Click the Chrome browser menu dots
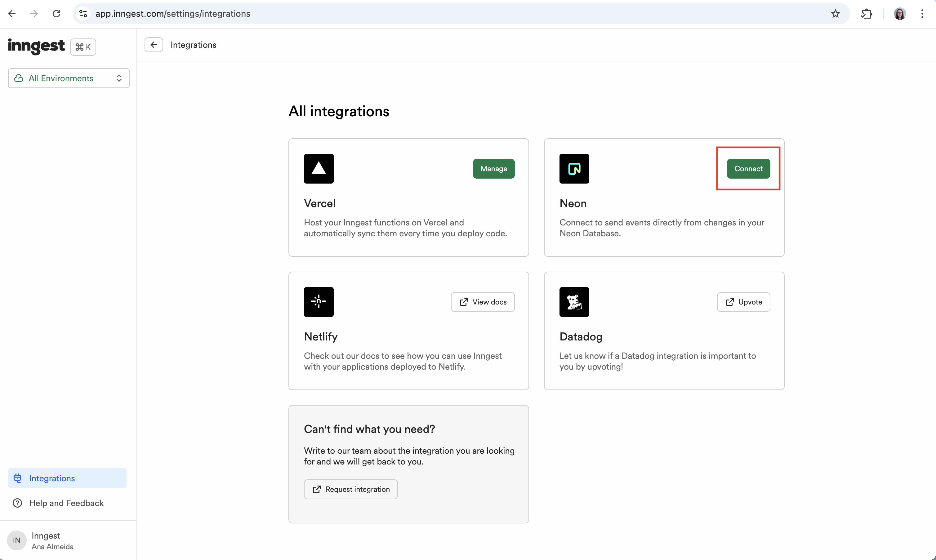The width and height of the screenshot is (936, 560). click(922, 14)
